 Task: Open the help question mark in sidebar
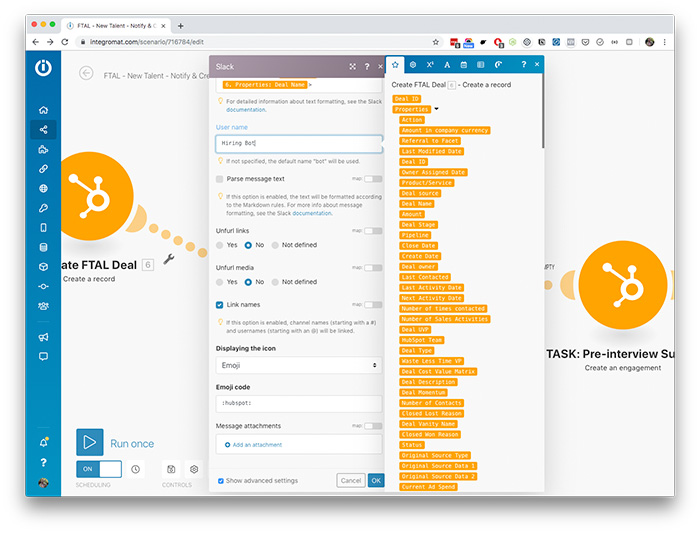(43, 462)
